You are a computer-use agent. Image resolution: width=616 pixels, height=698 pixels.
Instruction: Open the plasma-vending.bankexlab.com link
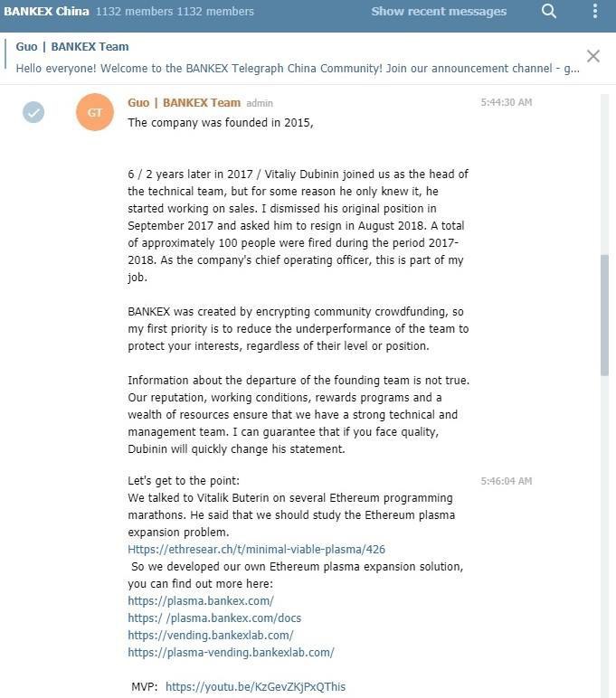click(231, 652)
